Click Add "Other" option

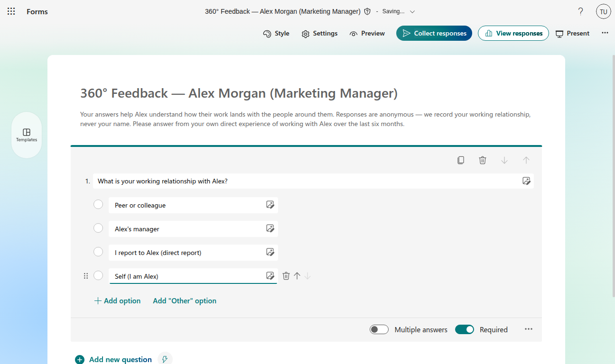pyautogui.click(x=185, y=300)
